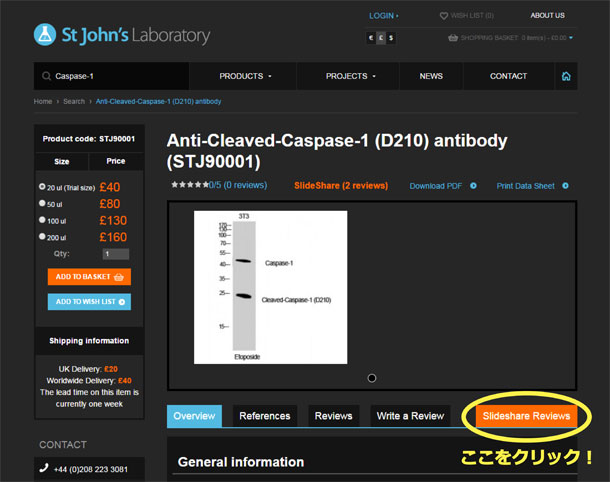
Task: Switch to the Overview tab
Action: coord(194,416)
